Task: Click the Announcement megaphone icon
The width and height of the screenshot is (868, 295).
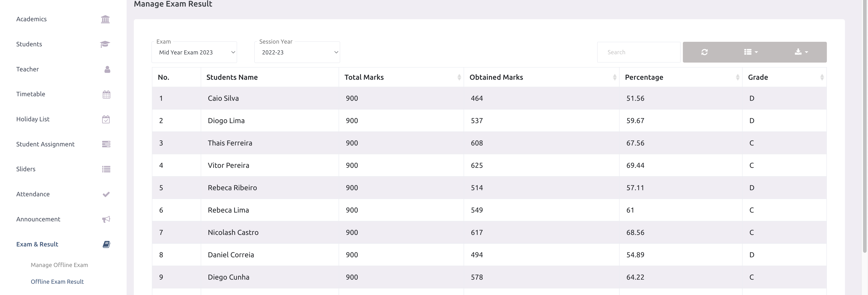Action: (x=106, y=219)
